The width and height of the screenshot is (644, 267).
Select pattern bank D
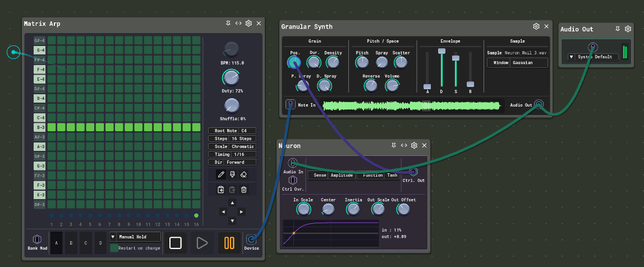click(100, 243)
